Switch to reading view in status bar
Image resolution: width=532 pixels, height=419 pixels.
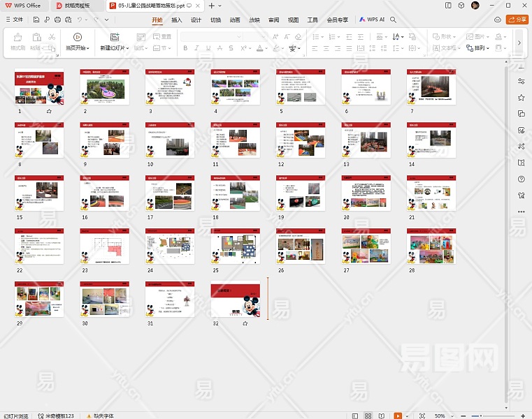(381, 416)
